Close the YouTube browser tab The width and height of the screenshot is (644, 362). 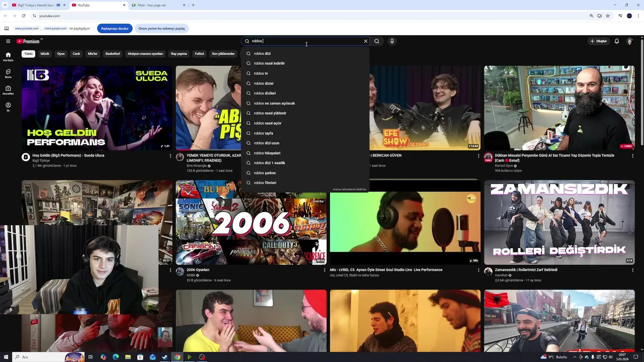pyautogui.click(x=124, y=5)
